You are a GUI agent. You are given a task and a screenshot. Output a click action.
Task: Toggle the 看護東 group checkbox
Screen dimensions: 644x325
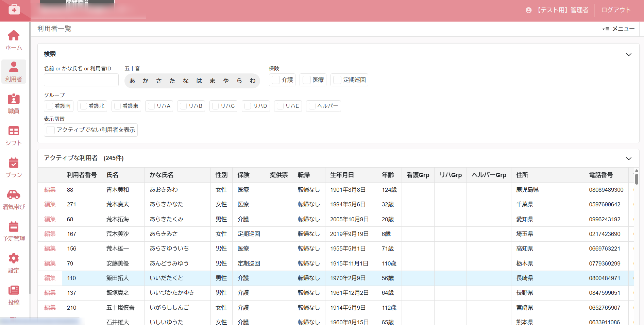(x=118, y=106)
